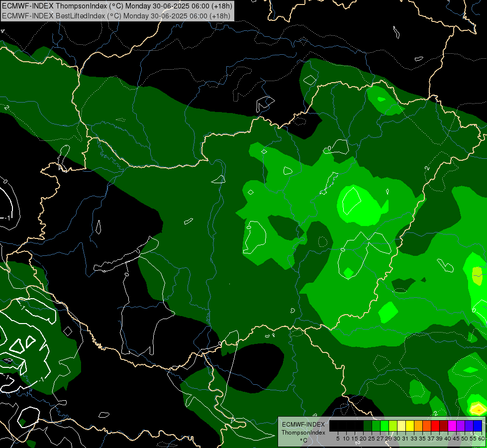Click the purple 45–50 legend swatch

pos(461,426)
